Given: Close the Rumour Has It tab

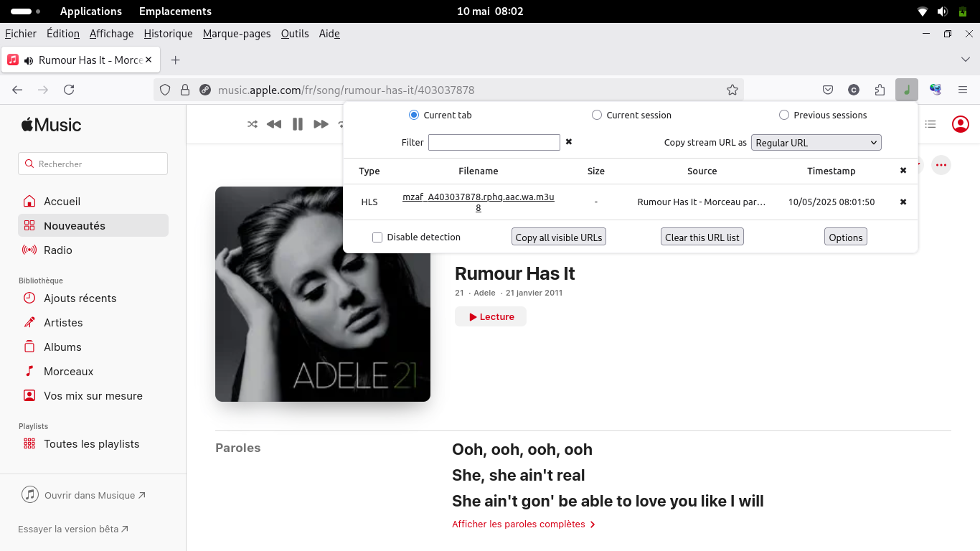Looking at the screenshot, I should [149, 60].
